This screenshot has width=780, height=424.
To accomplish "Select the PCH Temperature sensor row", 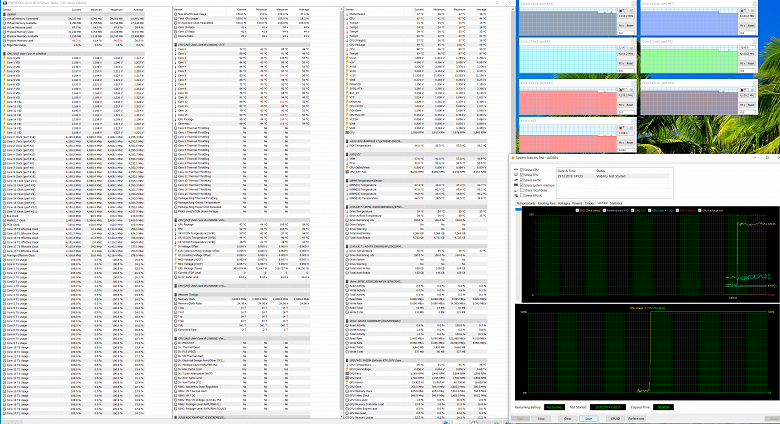I will pyautogui.click(x=416, y=146).
